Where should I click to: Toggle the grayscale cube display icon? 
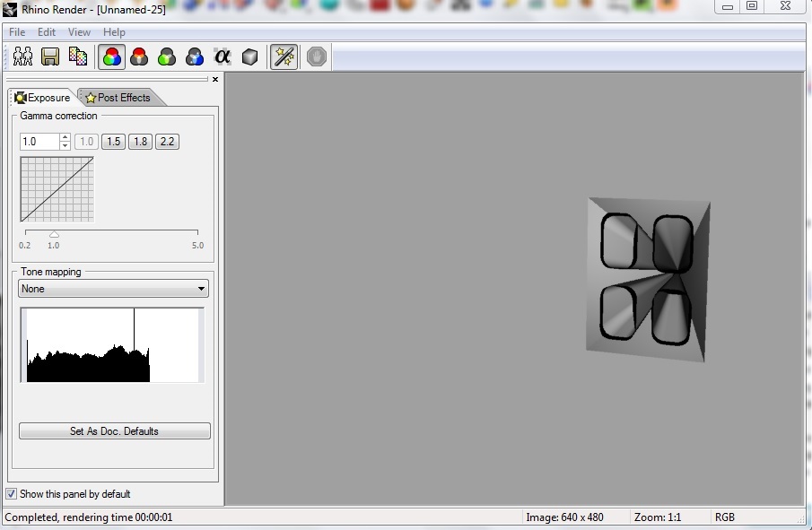pyautogui.click(x=249, y=56)
